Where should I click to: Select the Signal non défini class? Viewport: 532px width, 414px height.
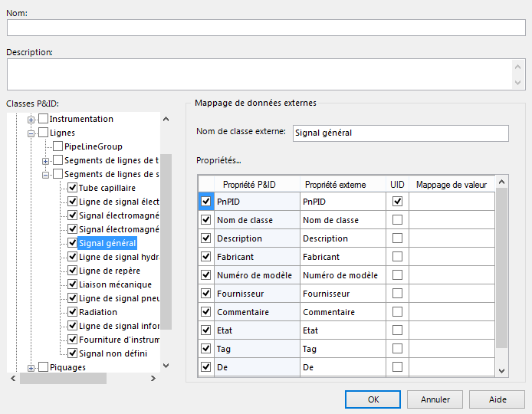pos(113,353)
